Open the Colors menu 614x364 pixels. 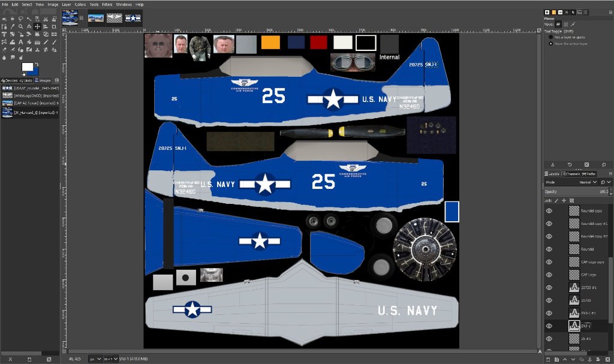tap(80, 5)
